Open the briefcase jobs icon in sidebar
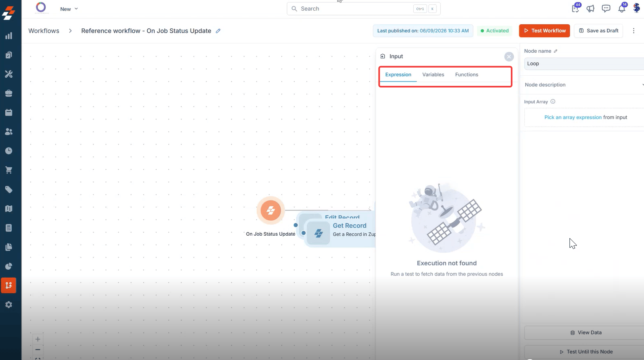The image size is (644, 360). point(9,93)
